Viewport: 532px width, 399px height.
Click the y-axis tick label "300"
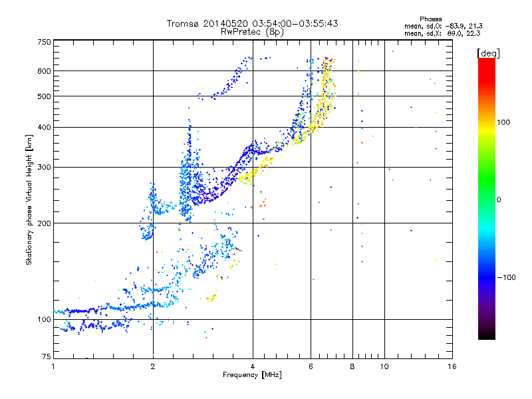pyautogui.click(x=44, y=167)
